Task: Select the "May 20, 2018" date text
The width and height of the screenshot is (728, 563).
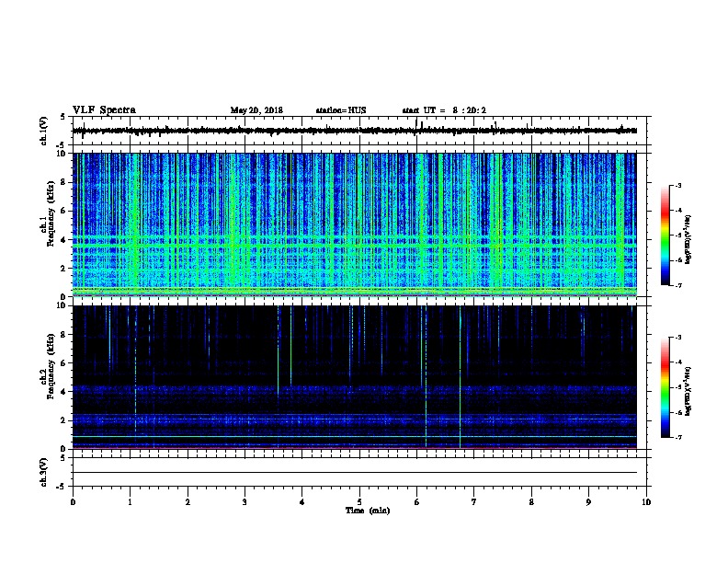Action: pos(256,110)
